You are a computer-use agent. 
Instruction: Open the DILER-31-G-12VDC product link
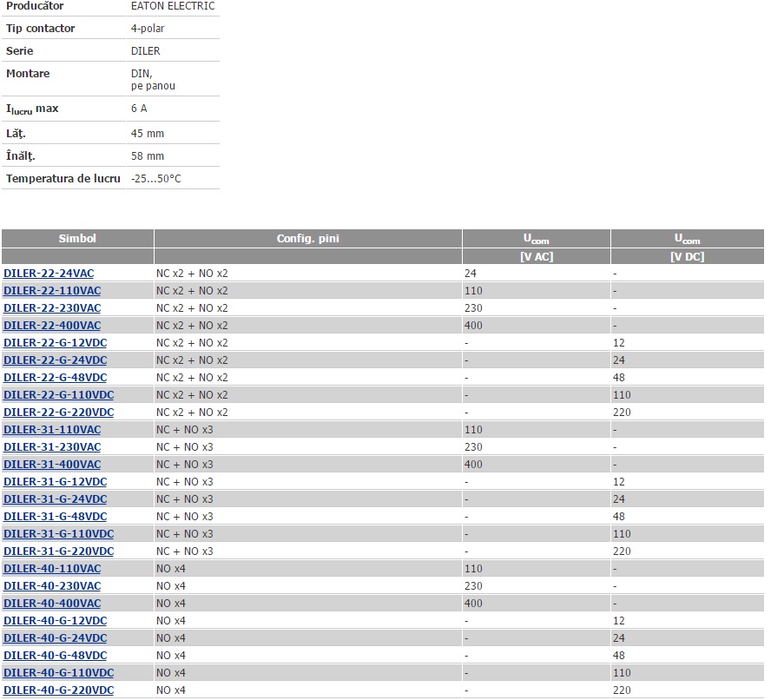tap(55, 482)
